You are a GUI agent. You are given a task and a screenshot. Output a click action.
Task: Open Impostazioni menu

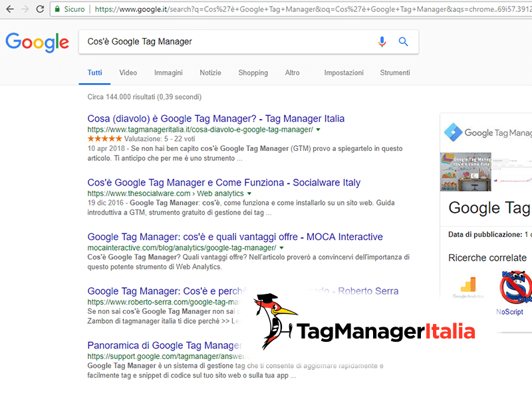(344, 72)
